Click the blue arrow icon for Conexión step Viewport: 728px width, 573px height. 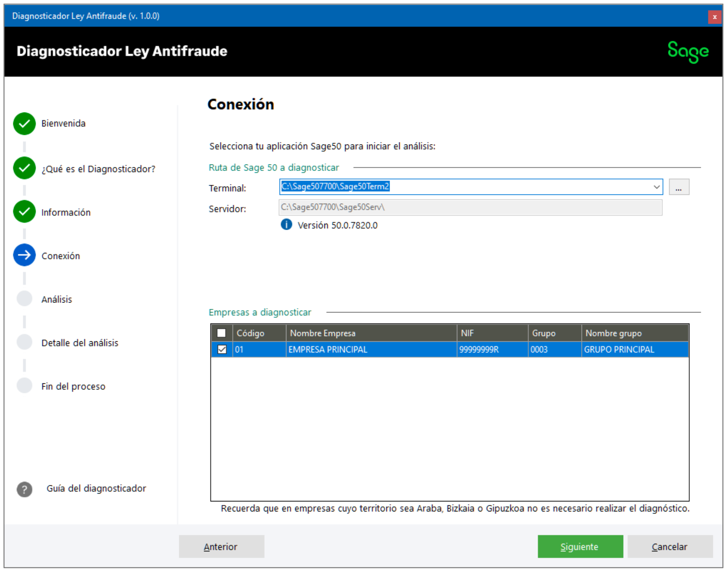24,255
